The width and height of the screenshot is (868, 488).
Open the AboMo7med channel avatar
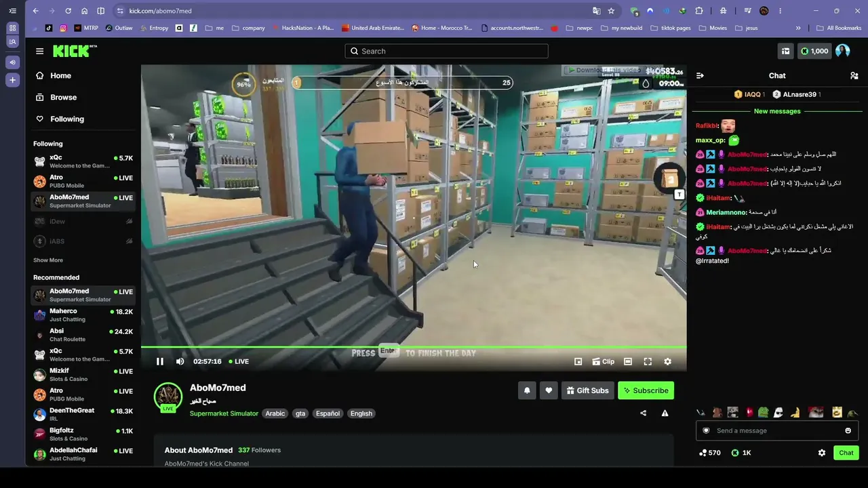click(x=168, y=397)
